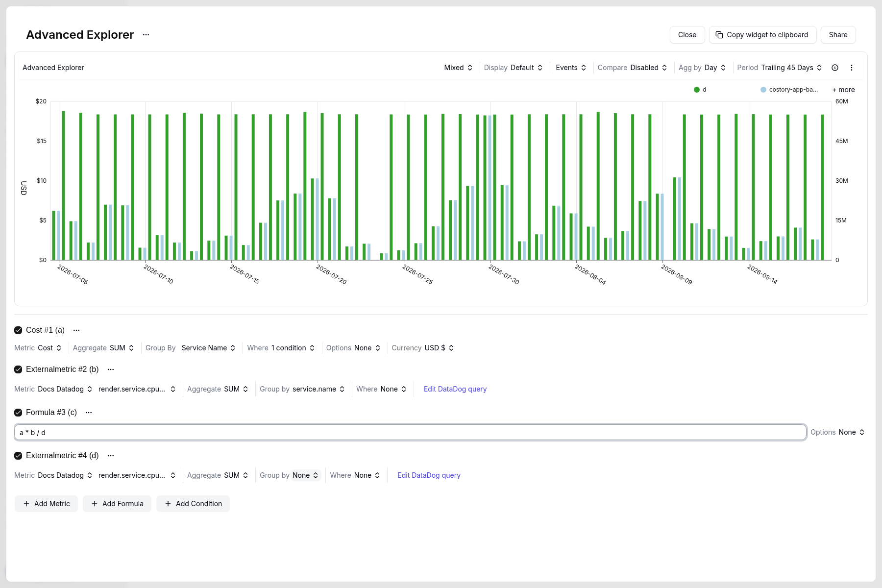Image resolution: width=882 pixels, height=588 pixels.
Task: Click the plus icon on Add Condition
Action: (168, 504)
